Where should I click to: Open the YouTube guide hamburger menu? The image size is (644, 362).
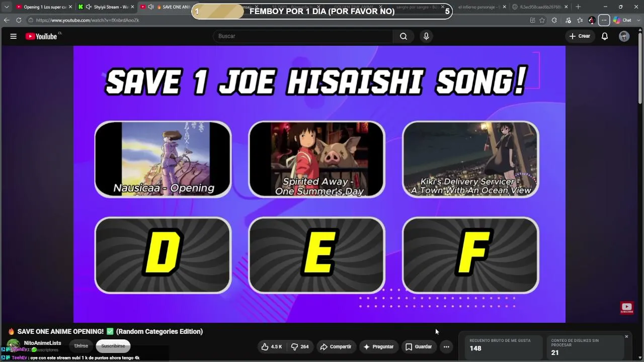14,36
